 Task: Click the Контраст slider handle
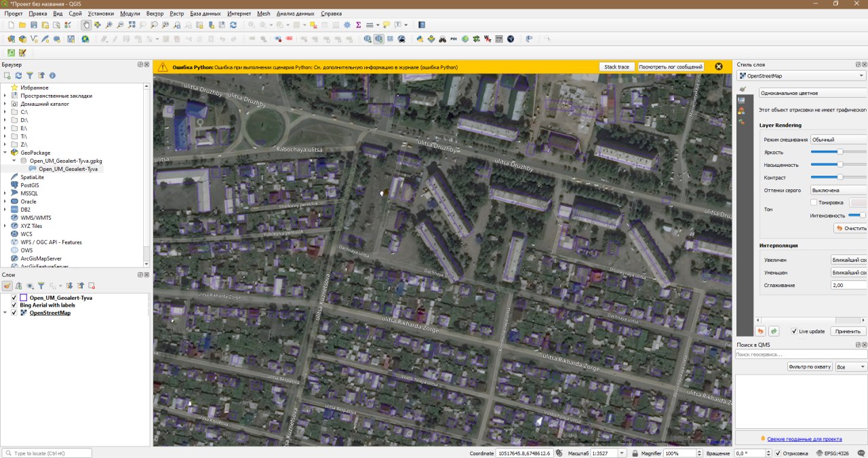pyautogui.click(x=840, y=177)
